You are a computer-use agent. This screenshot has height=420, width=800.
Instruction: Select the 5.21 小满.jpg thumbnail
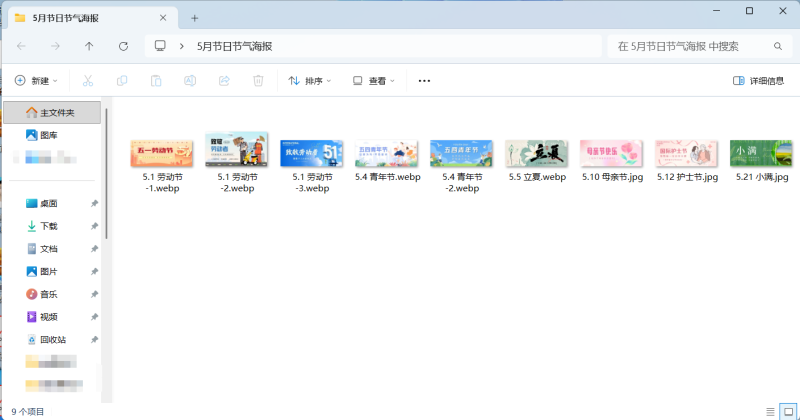761,153
